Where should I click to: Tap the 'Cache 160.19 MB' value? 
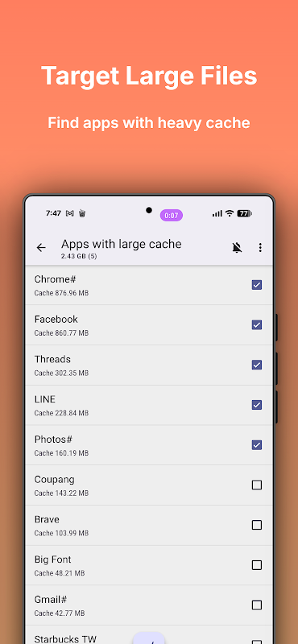(61, 453)
